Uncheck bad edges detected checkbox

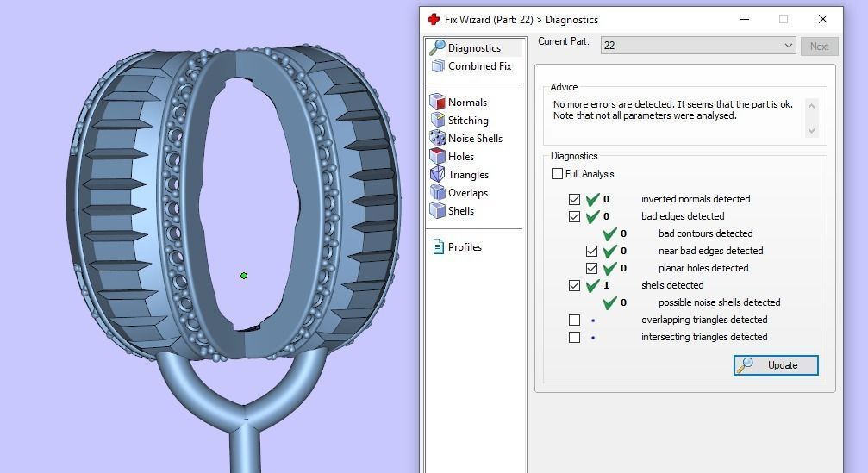point(575,216)
